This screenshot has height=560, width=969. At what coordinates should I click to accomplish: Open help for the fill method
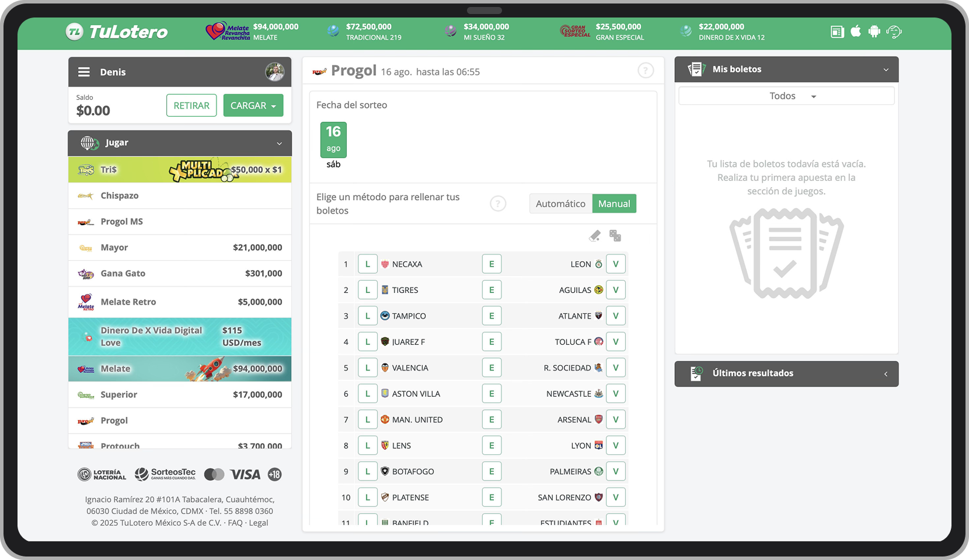498,204
